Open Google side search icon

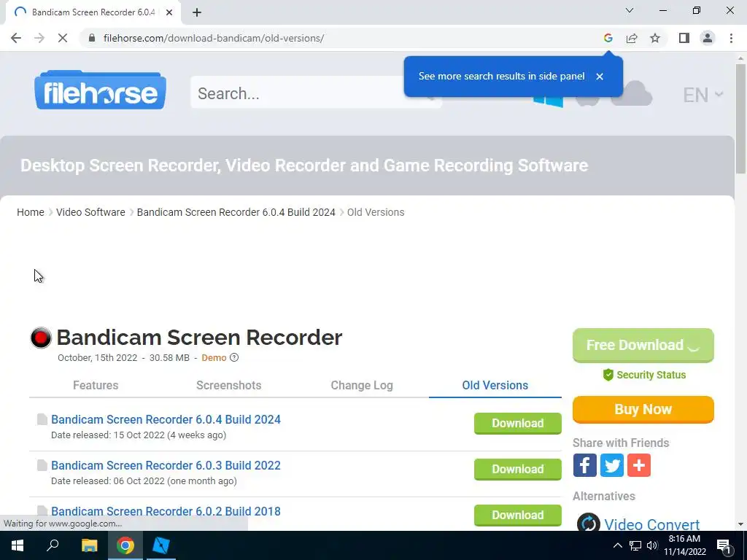608,38
